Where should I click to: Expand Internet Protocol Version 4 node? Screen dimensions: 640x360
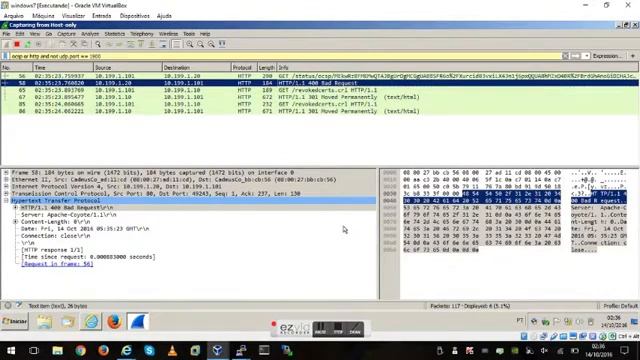click(6, 187)
